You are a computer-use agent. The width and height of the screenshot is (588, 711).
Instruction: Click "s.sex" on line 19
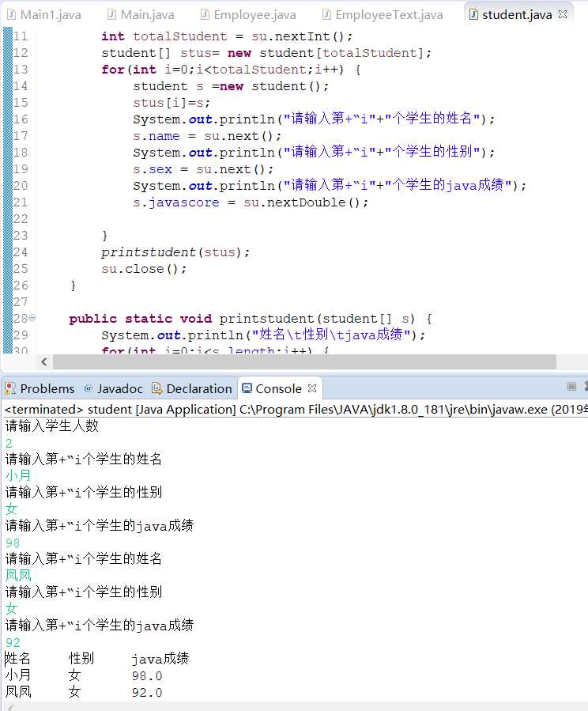tap(153, 168)
